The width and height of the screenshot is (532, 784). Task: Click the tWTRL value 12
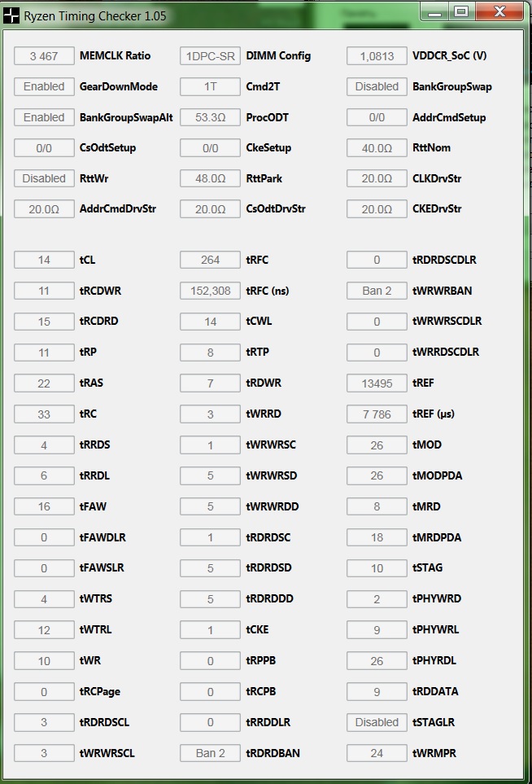[44, 630]
